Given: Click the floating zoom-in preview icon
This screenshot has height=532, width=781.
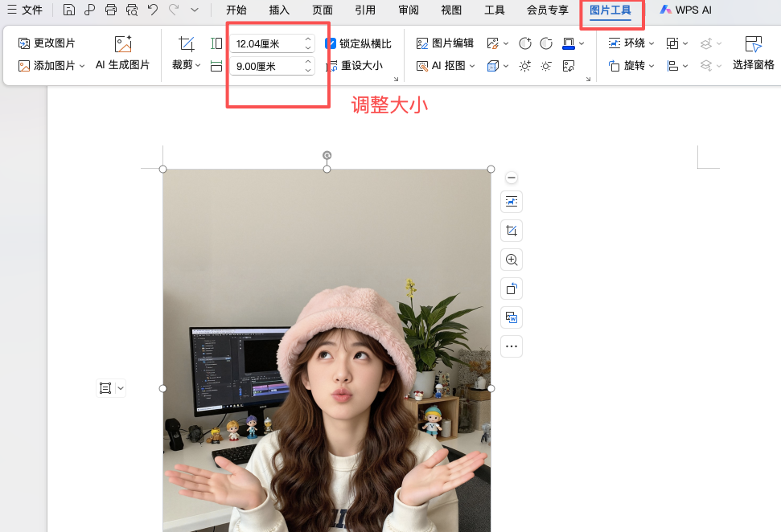Looking at the screenshot, I should pos(511,260).
